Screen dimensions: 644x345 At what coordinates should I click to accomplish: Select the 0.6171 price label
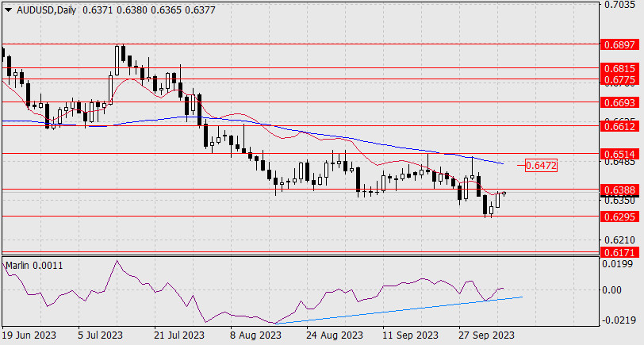(619, 252)
